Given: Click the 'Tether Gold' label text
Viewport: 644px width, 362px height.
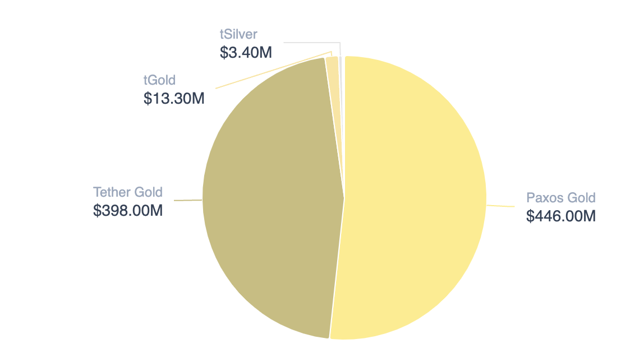Looking at the screenshot, I should click(128, 192).
